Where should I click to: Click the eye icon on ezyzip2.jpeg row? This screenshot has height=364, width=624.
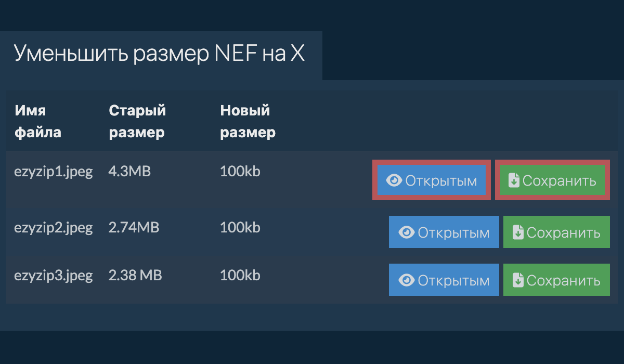(x=407, y=232)
